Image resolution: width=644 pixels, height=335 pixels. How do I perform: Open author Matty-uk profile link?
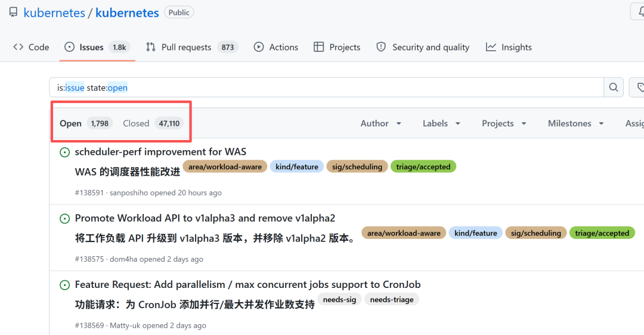tap(125, 325)
